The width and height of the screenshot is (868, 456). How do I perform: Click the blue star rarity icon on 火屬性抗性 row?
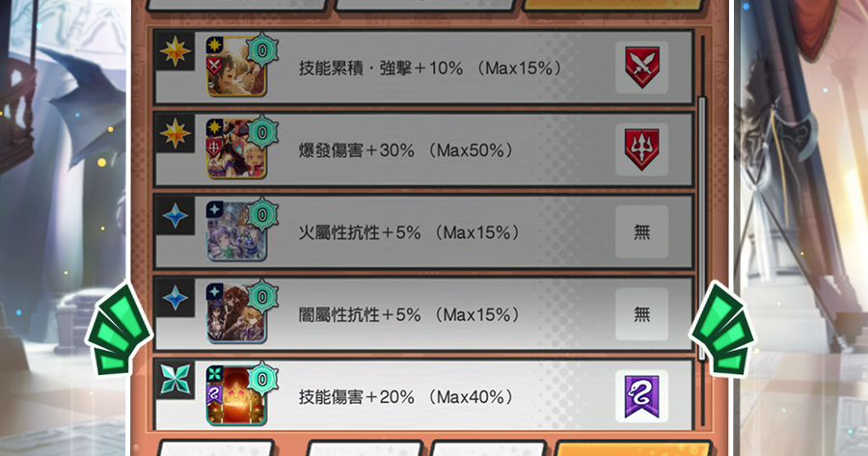[x=175, y=216]
